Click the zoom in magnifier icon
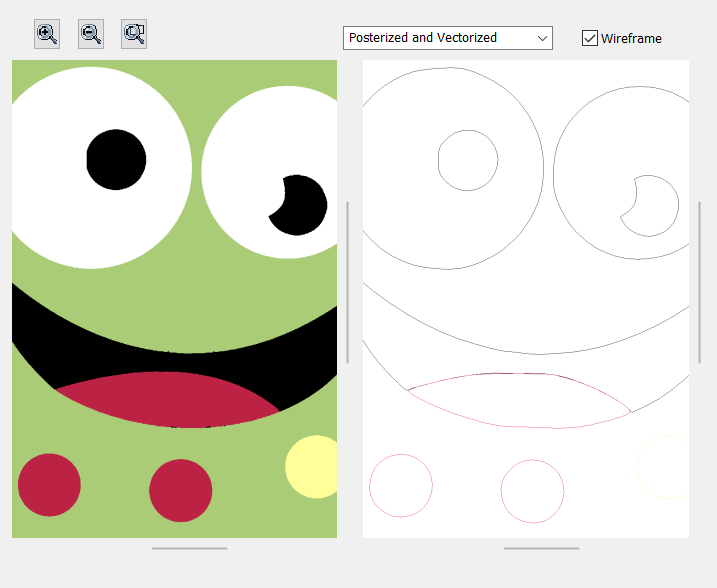717x588 pixels. tap(47, 34)
